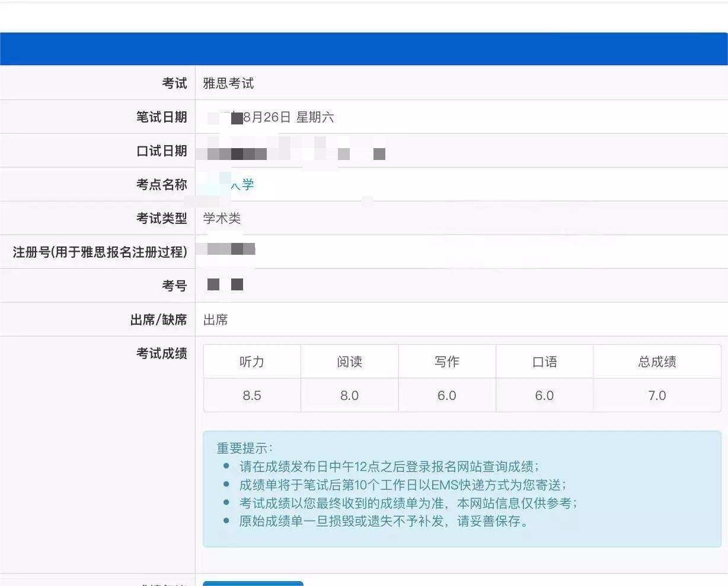The width and height of the screenshot is (728, 586).
Task: Select the 学术类 test type value
Action: (222, 219)
